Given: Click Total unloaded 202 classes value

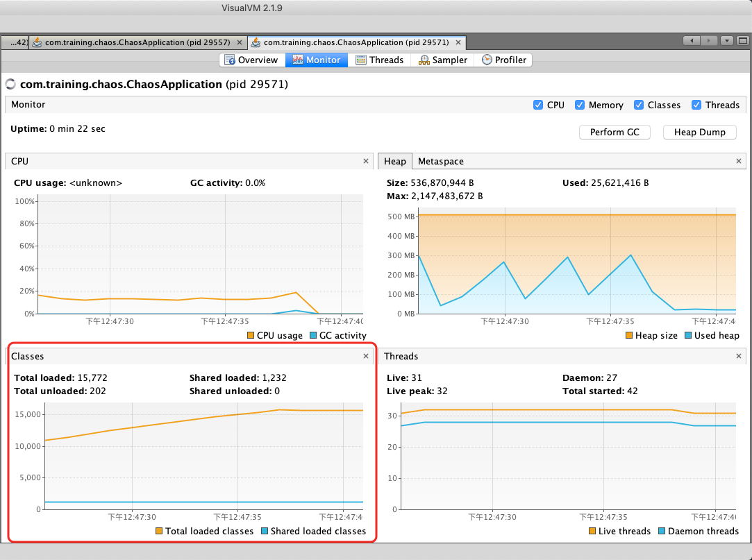Looking at the screenshot, I should (98, 391).
